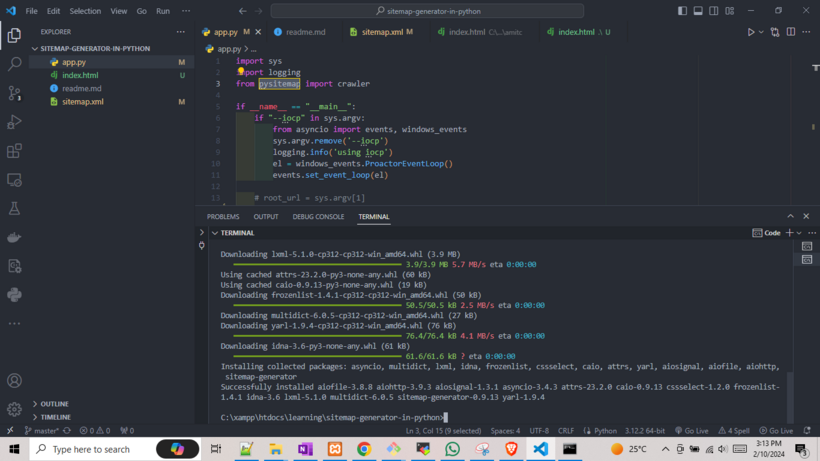Open the new terminal launch profile dropdown
820x461 pixels.
[x=799, y=233]
